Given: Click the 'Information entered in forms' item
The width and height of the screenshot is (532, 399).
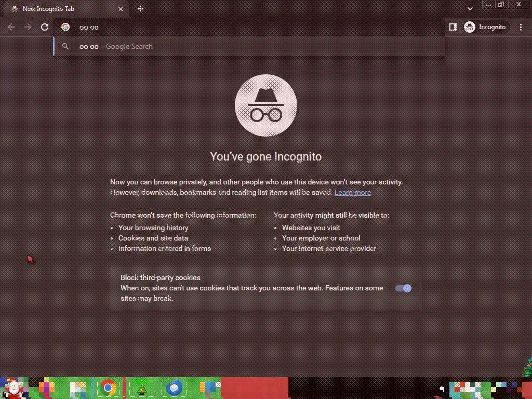Looking at the screenshot, I should 165,248.
